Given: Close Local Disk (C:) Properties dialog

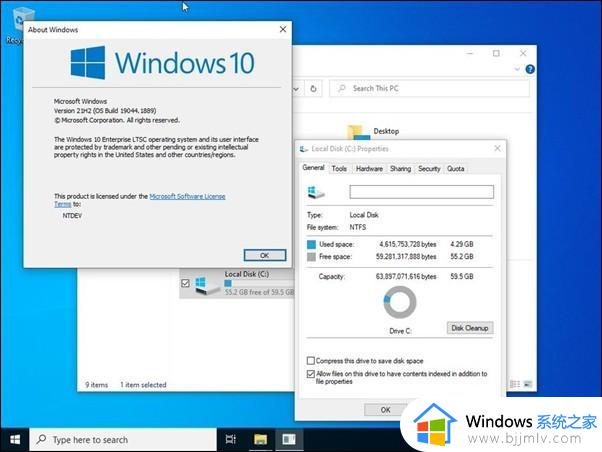Looking at the screenshot, I should 497,148.
